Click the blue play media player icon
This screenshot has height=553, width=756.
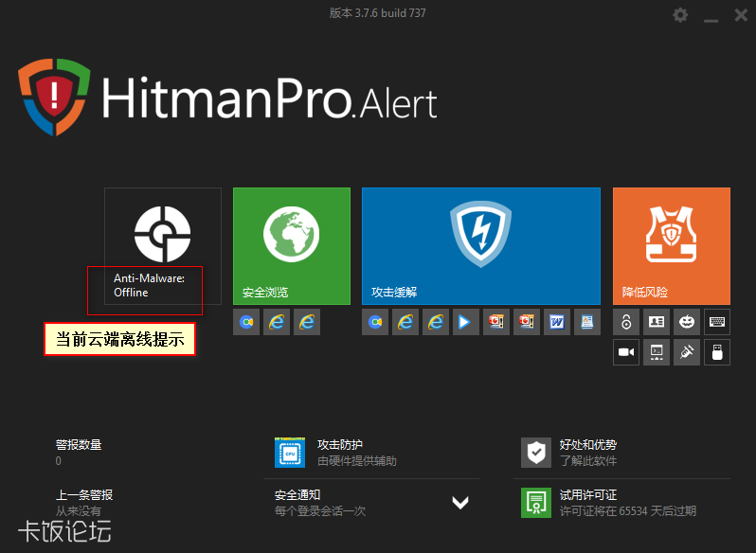[466, 322]
